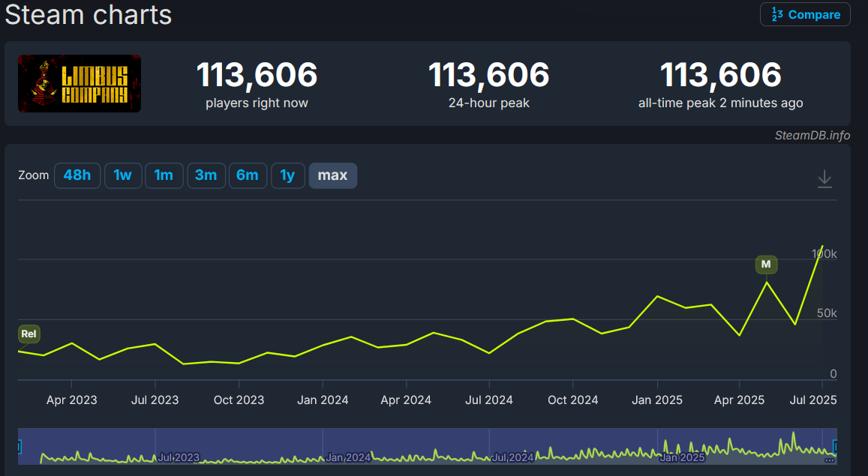Click the 'Jan 2024' axis label

323,400
